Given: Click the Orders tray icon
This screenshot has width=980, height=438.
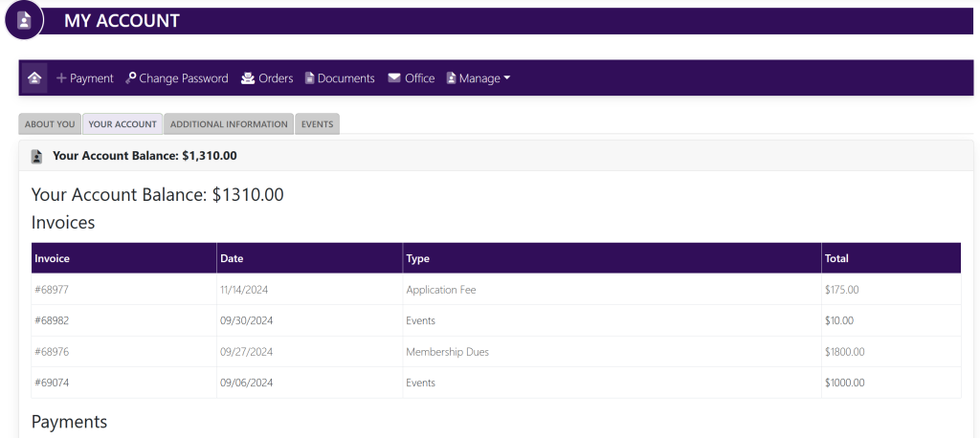Looking at the screenshot, I should click(248, 78).
